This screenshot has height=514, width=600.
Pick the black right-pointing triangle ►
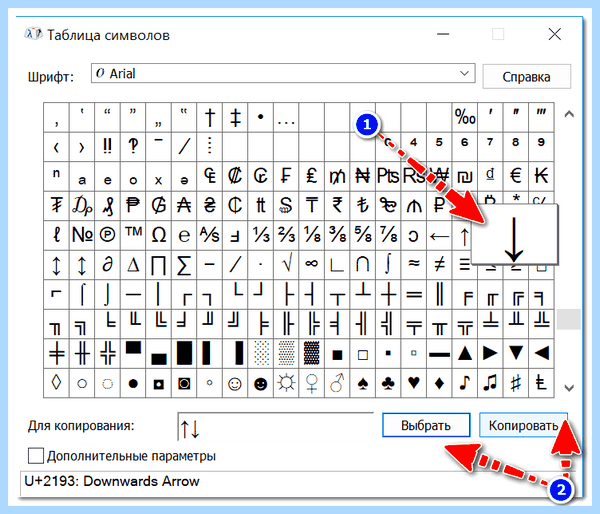point(490,353)
